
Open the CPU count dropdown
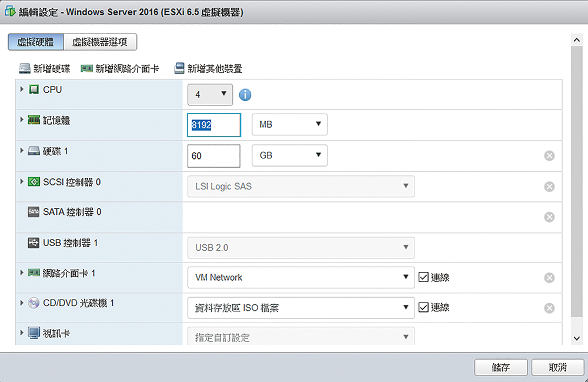pyautogui.click(x=210, y=95)
